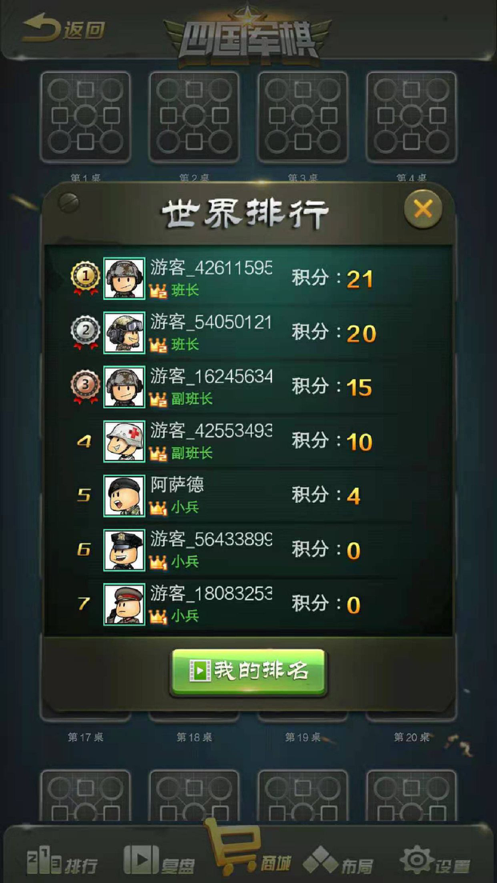Join the 第4桌 game board
Image resolution: width=497 pixels, height=883 pixels.
(x=411, y=117)
